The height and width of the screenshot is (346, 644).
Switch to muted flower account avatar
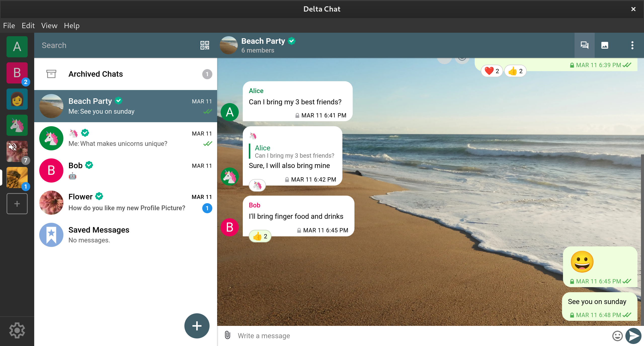click(x=17, y=151)
